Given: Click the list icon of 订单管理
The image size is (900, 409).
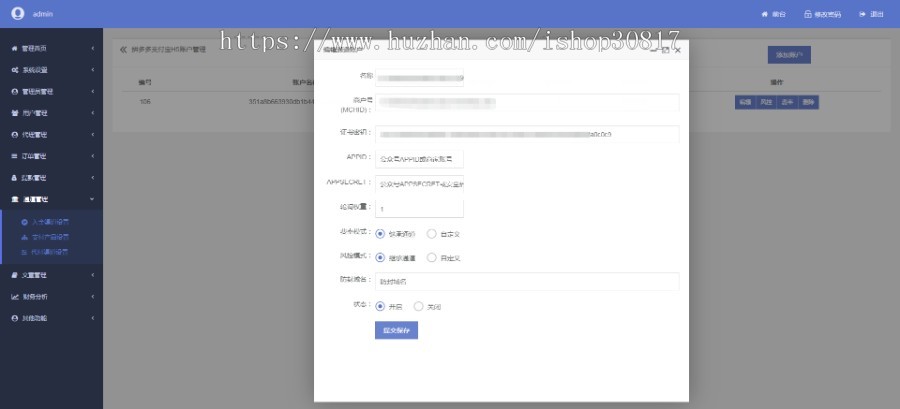Looking at the screenshot, I should (x=15, y=156).
